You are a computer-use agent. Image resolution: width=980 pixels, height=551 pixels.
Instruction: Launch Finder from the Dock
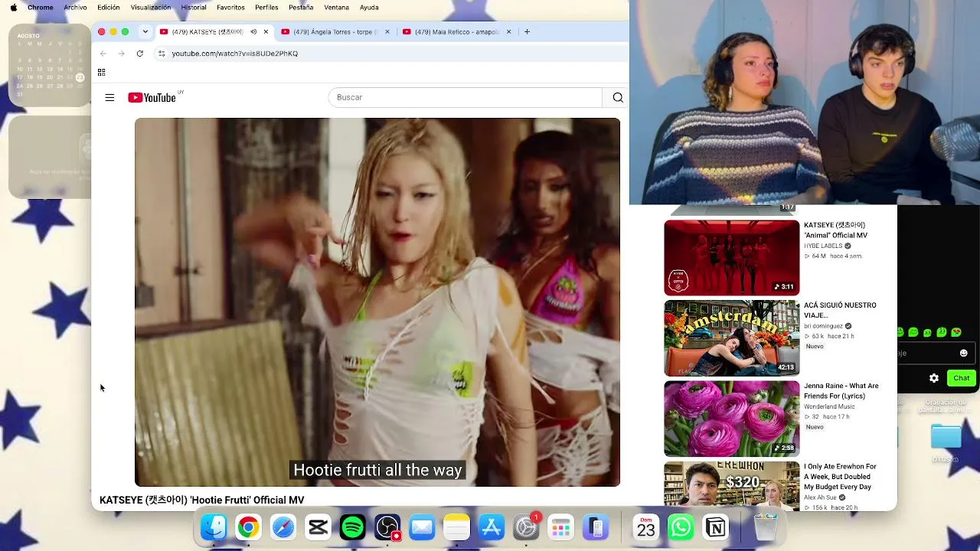tap(214, 527)
